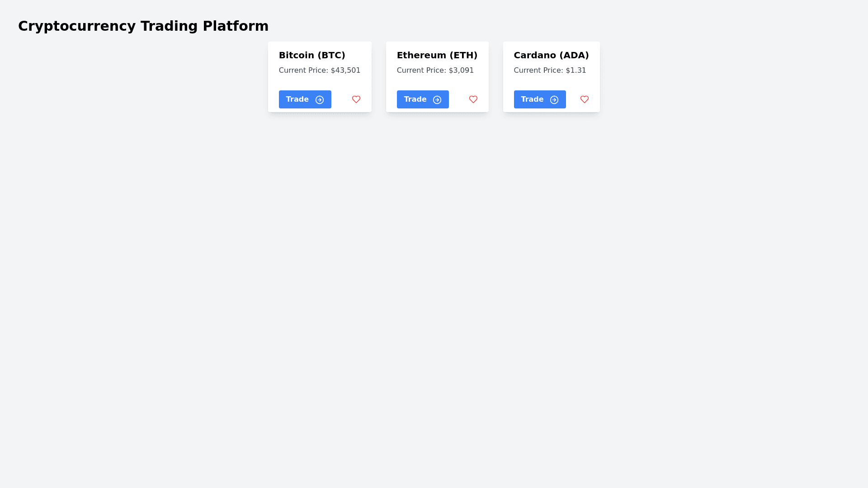Favorite Bitcoin with the heart icon
Viewport: 868px width, 488px height.
(x=356, y=99)
